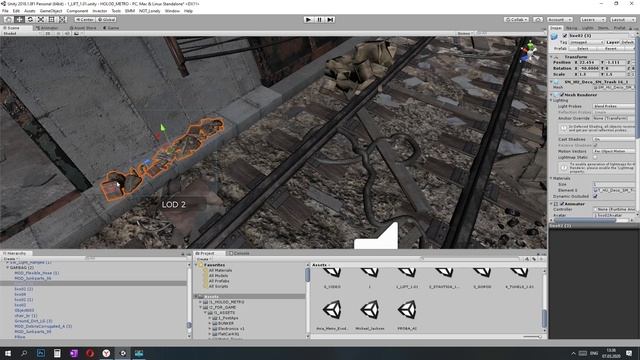This screenshot has height=360, width=640.
Task: Open the Layers dropdown in toolbar
Action: pos(593,19)
